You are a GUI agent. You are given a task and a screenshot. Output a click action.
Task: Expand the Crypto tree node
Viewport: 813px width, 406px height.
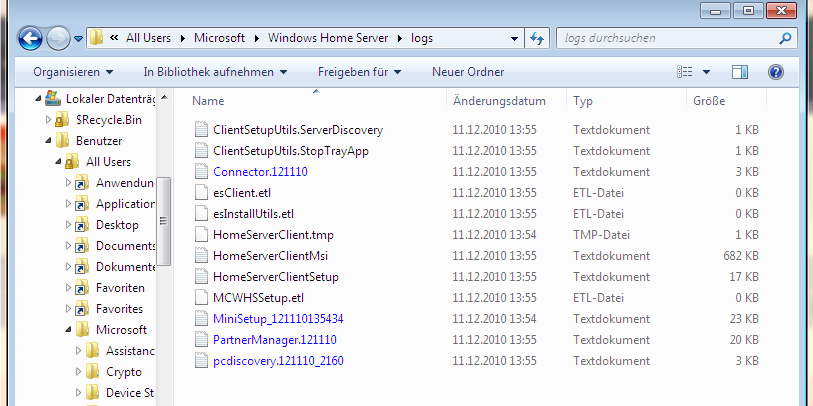78,372
